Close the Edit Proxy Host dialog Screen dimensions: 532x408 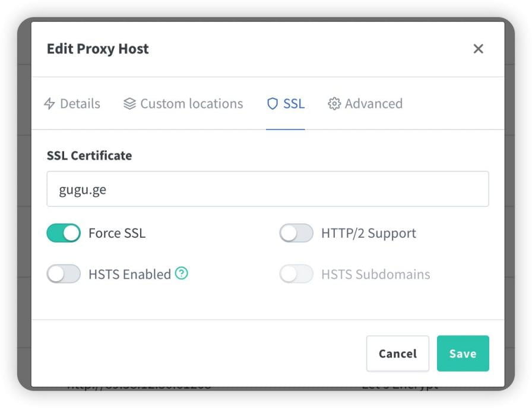pyautogui.click(x=478, y=49)
